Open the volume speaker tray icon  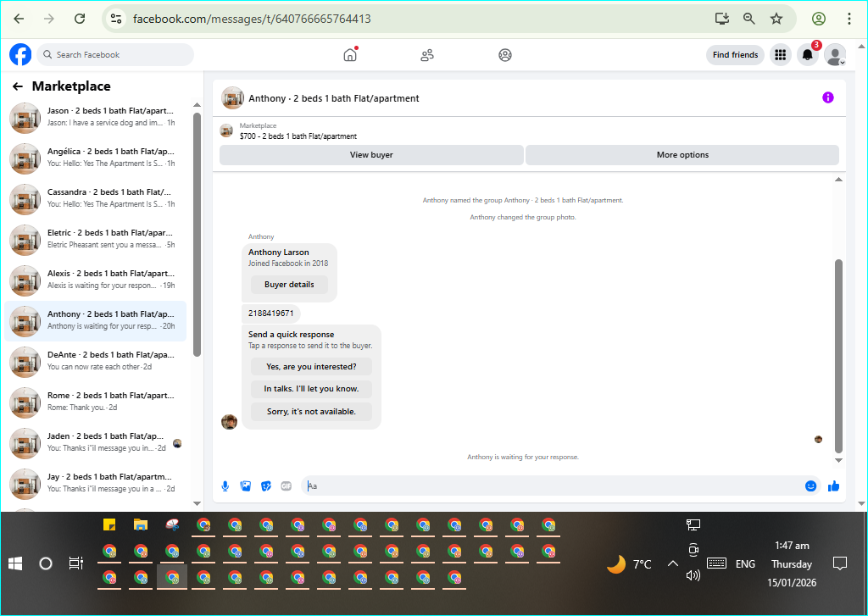click(693, 575)
